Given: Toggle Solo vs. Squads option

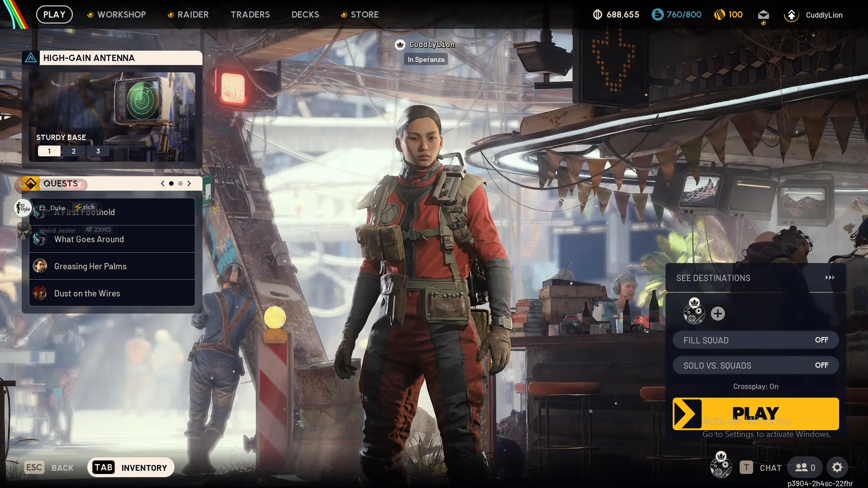Looking at the screenshot, I should click(x=755, y=365).
